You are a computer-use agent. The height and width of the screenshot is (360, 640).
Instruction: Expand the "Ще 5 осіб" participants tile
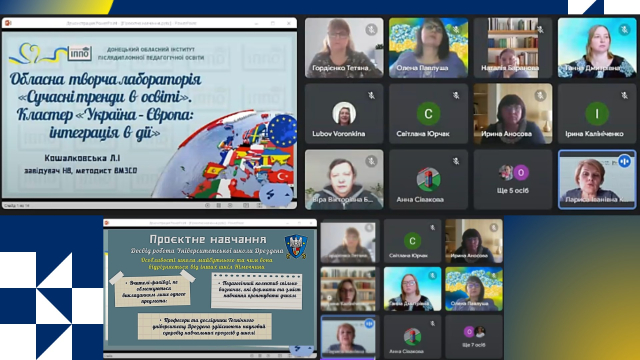click(x=513, y=179)
